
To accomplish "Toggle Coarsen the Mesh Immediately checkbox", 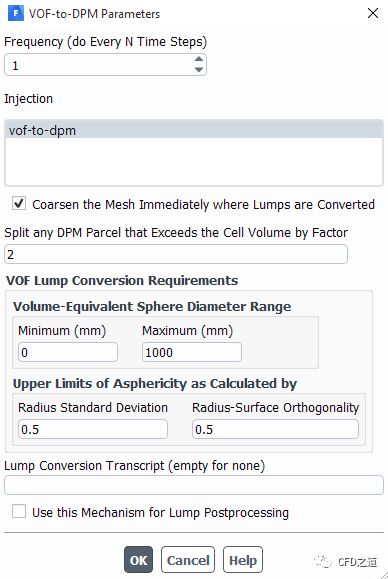I will click(19, 203).
